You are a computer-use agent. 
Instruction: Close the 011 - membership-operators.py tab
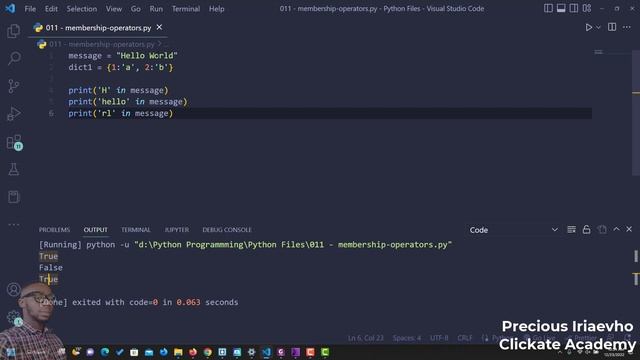tap(159, 27)
